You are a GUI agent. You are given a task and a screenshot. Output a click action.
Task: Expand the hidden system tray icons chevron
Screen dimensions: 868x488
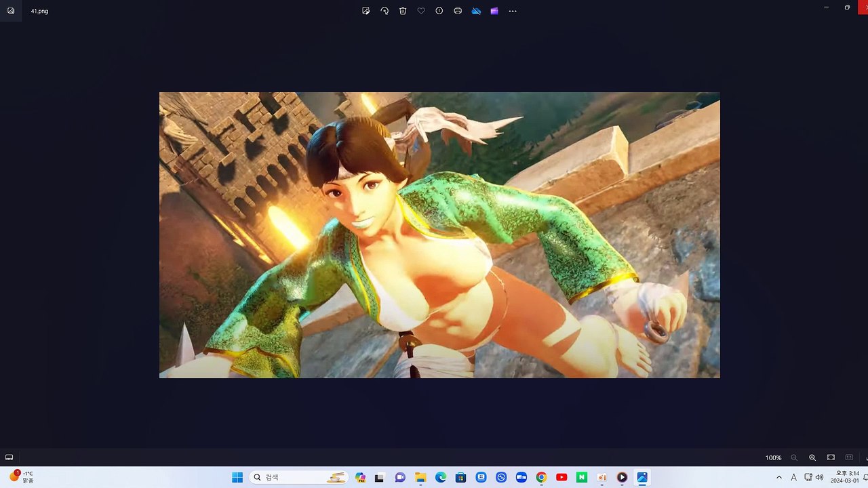tap(779, 477)
